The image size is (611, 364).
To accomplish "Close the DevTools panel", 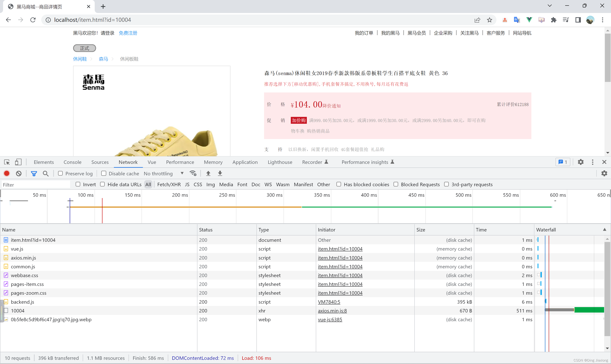I will (604, 162).
